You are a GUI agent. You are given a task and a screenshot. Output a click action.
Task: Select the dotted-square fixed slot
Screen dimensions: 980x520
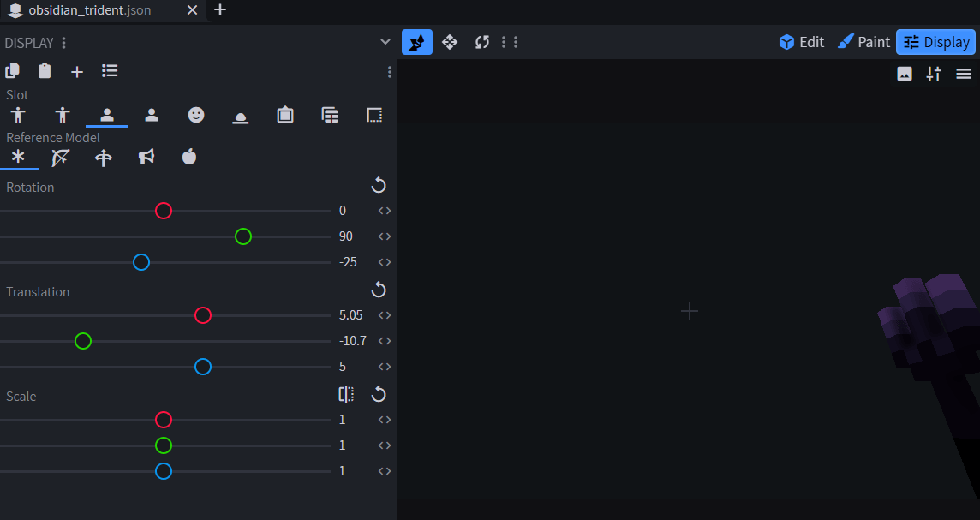(x=374, y=115)
